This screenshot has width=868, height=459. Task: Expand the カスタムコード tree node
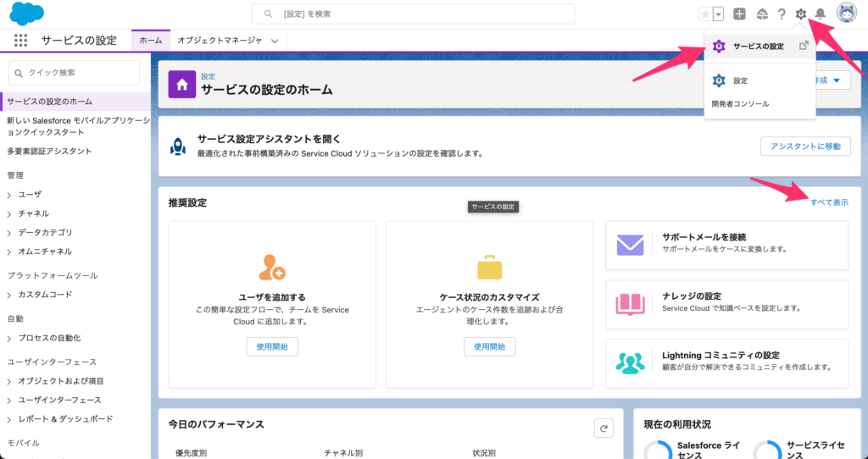click(x=8, y=296)
